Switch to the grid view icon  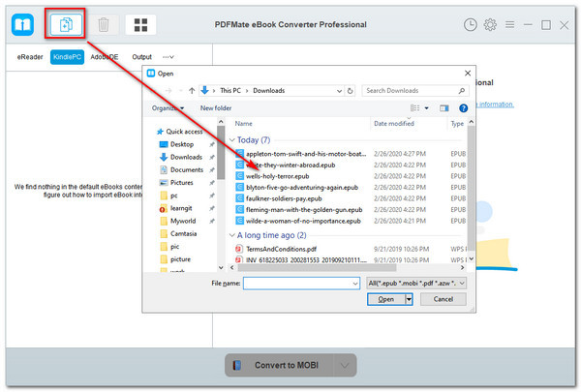pos(140,25)
